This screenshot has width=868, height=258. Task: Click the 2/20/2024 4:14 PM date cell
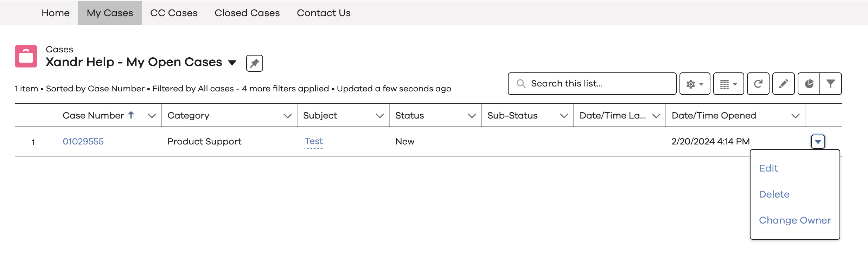(x=710, y=142)
